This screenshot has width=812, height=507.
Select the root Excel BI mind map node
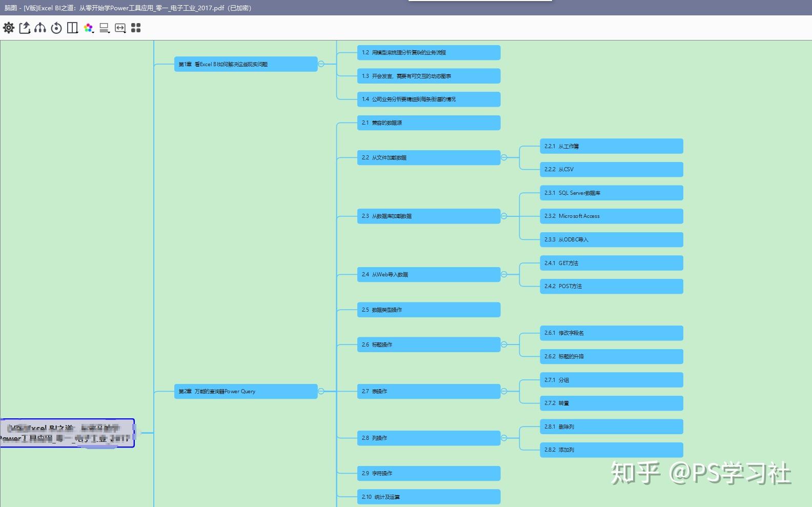[67, 433]
